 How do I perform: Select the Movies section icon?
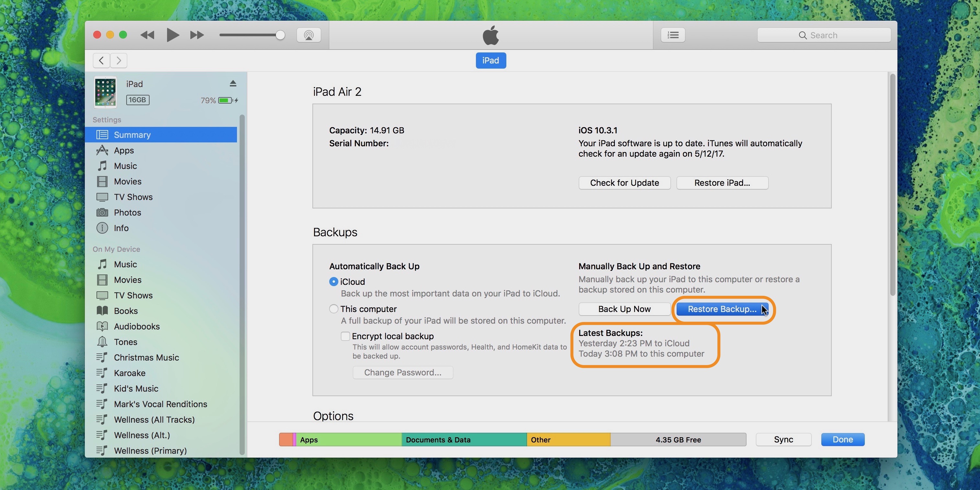pyautogui.click(x=101, y=182)
